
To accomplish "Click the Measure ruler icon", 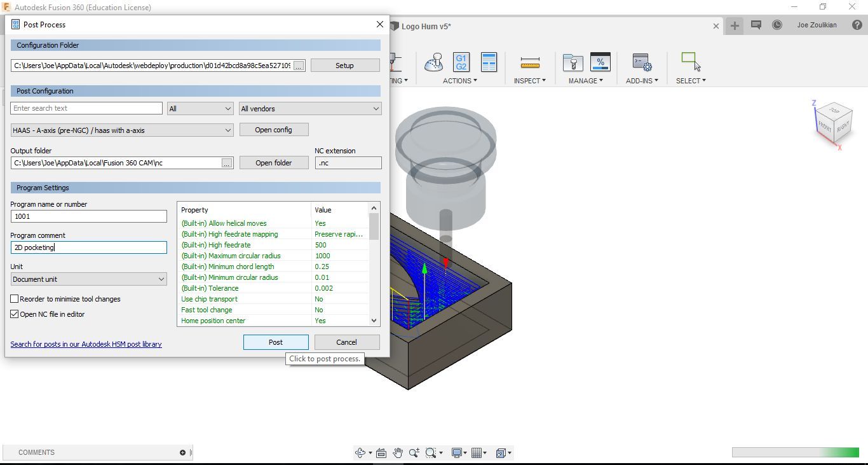I will point(529,62).
